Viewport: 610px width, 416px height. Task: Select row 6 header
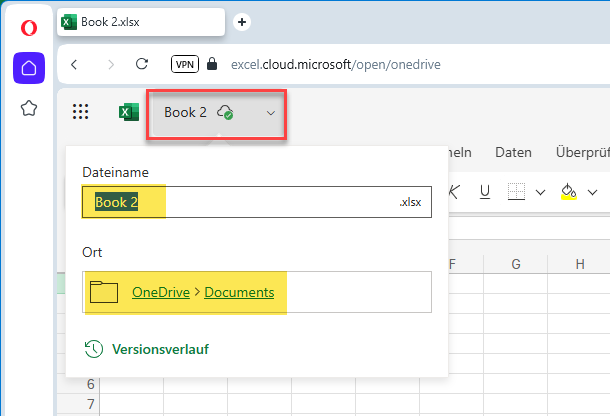(x=79, y=384)
